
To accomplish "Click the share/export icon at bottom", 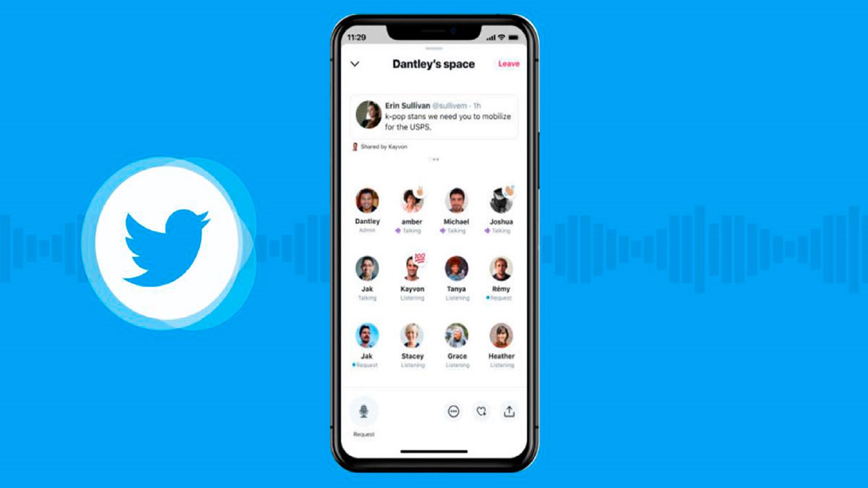I will pos(509,411).
